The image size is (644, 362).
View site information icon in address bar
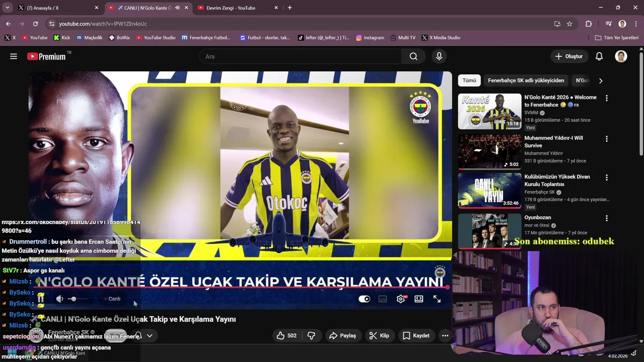coord(51,24)
